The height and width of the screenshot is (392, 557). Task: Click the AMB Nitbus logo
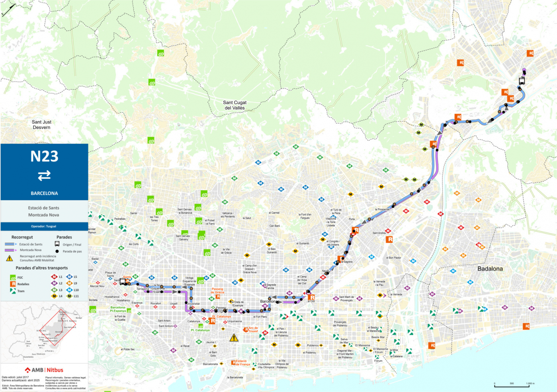[x=44, y=370]
